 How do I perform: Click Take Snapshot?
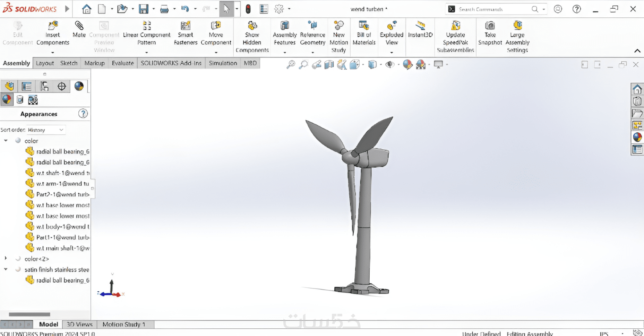490,34
